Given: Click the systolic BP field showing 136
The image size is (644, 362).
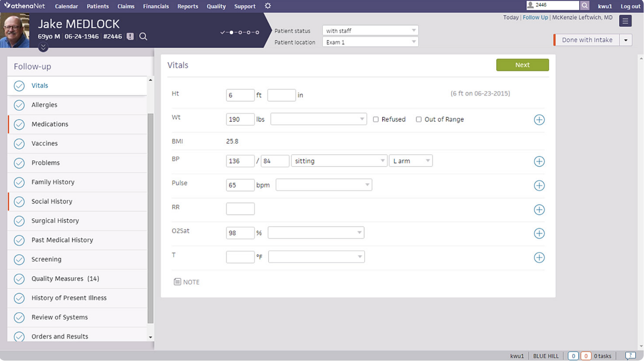Looking at the screenshot, I should pos(240,161).
